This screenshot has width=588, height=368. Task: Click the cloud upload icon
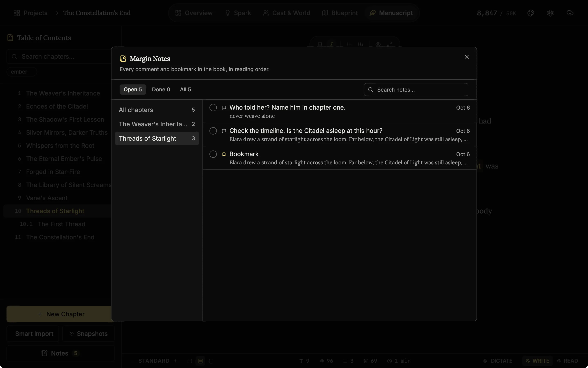tap(570, 13)
